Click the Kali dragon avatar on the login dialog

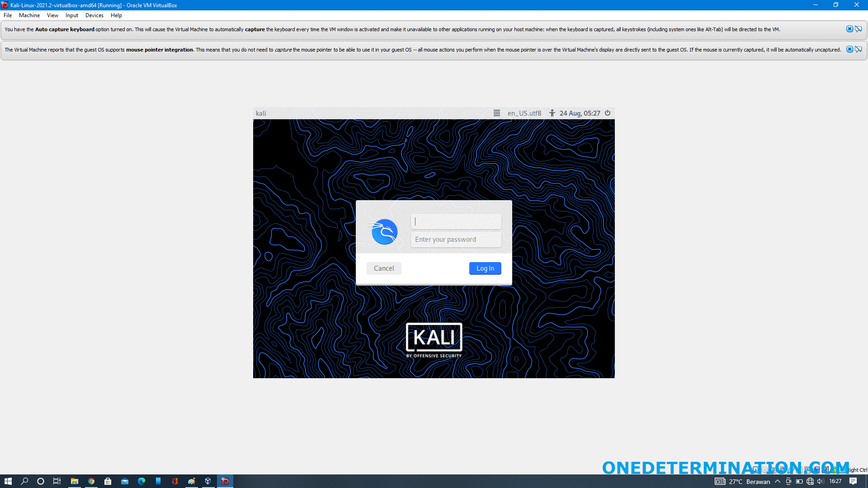383,231
